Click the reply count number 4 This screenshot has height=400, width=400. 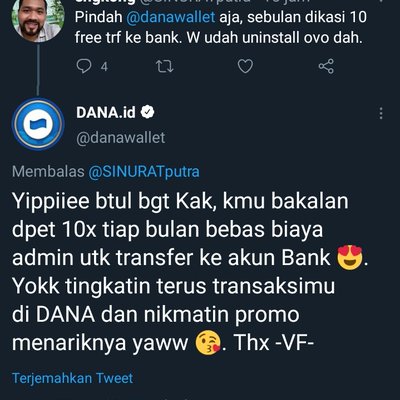point(104,67)
